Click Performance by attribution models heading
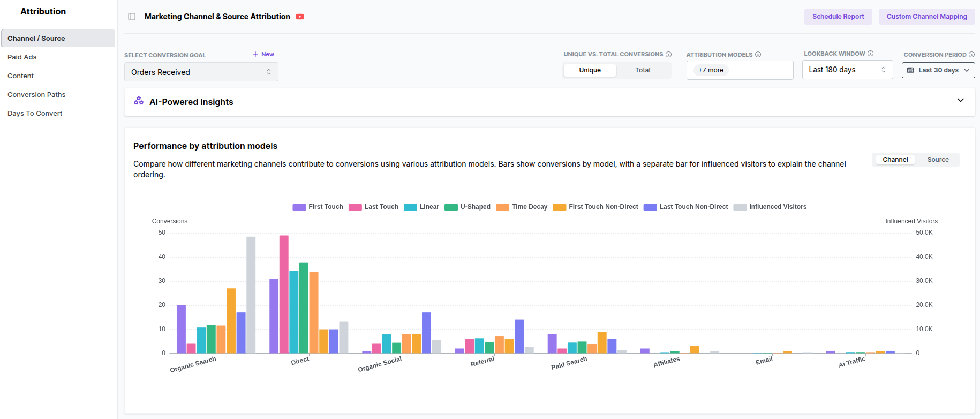 click(x=205, y=146)
